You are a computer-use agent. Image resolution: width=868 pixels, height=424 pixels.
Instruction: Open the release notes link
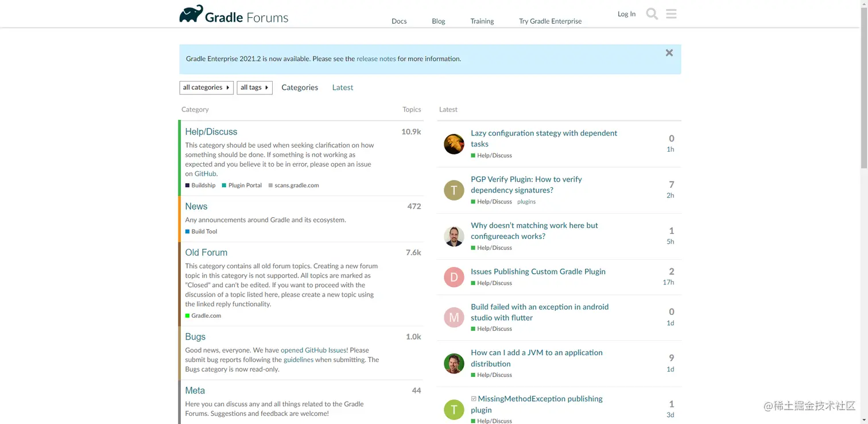(x=376, y=59)
